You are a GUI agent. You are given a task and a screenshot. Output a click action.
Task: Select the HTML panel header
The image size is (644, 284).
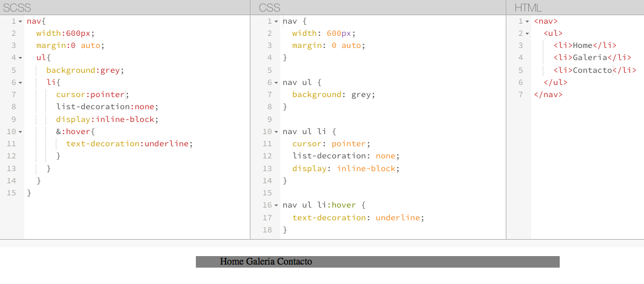click(x=575, y=7)
